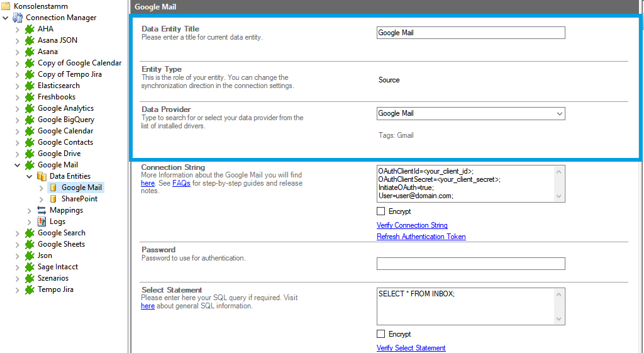Screen dimensions: 644x353
Task: Click the Data Entities folder icon
Action: (42, 176)
